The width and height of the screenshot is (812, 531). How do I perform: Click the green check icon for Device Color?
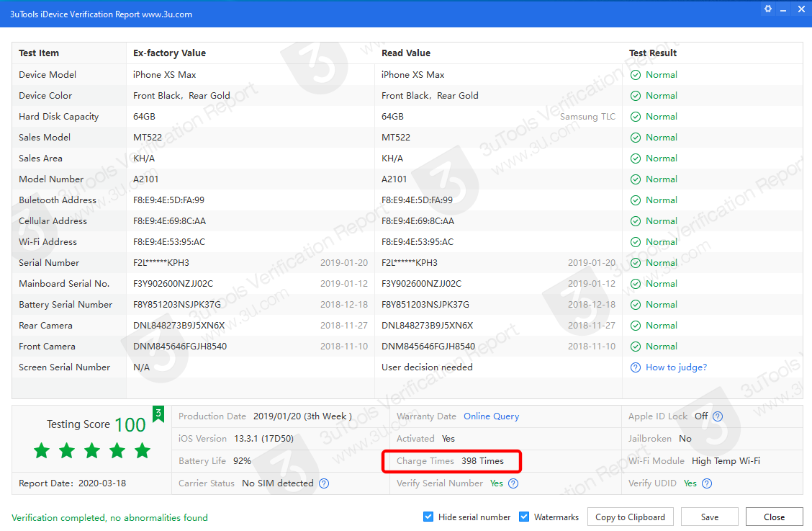tap(636, 96)
